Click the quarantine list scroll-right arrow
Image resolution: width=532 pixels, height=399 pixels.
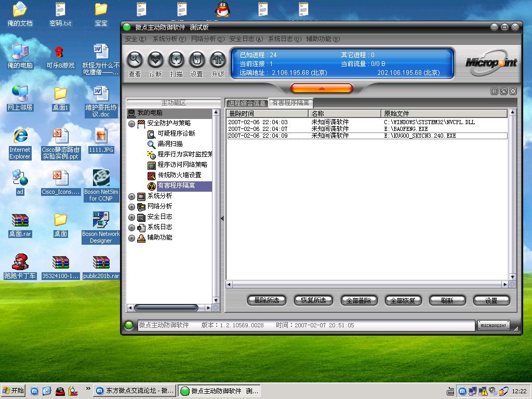tap(505, 284)
